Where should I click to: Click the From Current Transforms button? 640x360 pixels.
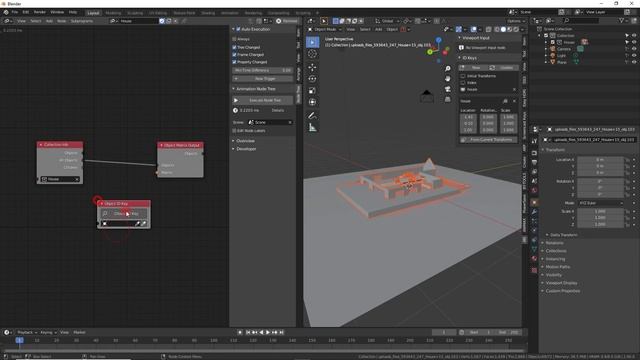489,140
